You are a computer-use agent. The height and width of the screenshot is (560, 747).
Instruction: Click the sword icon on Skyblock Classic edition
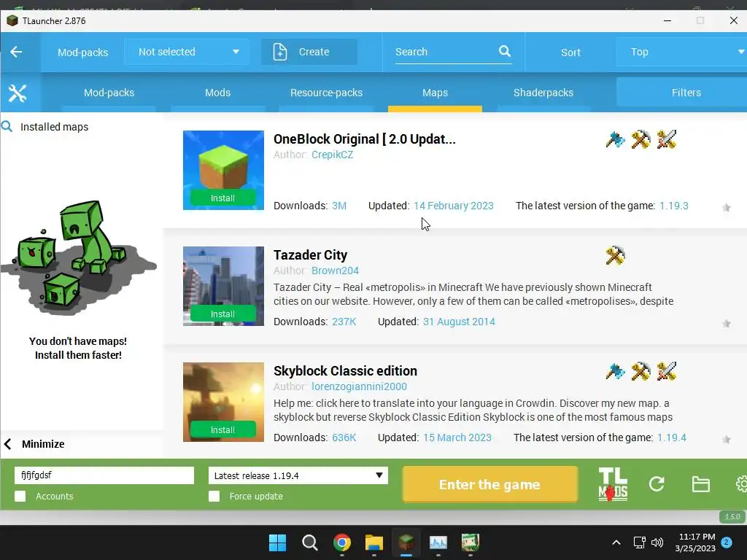pos(666,371)
